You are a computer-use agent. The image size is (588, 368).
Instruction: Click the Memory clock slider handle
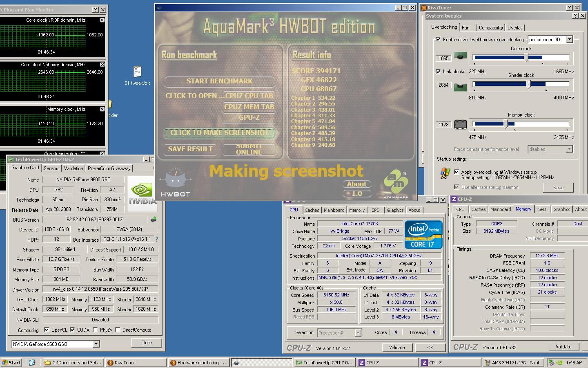[506, 124]
